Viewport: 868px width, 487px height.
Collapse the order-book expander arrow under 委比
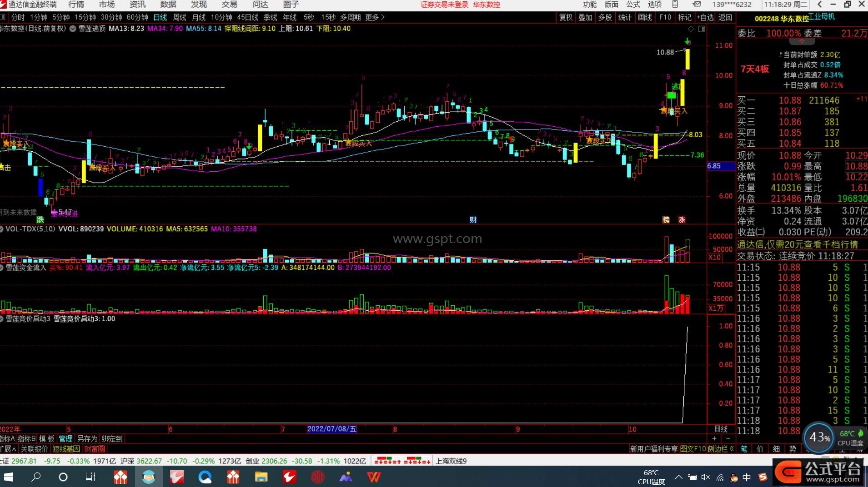pos(802,41)
